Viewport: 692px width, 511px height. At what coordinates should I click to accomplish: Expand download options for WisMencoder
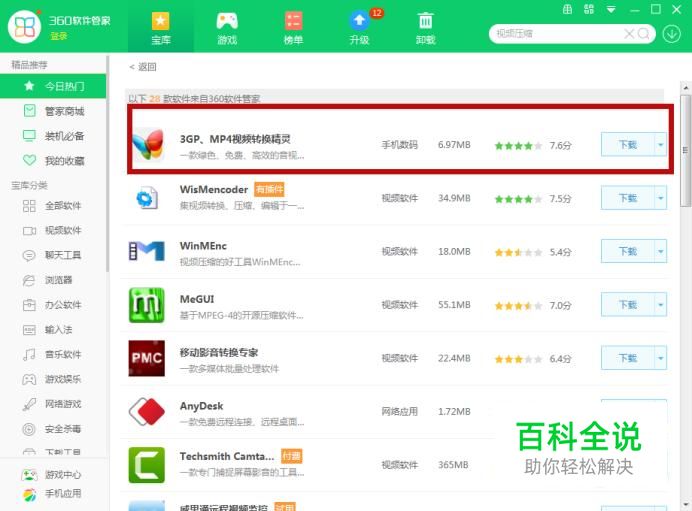click(661, 198)
